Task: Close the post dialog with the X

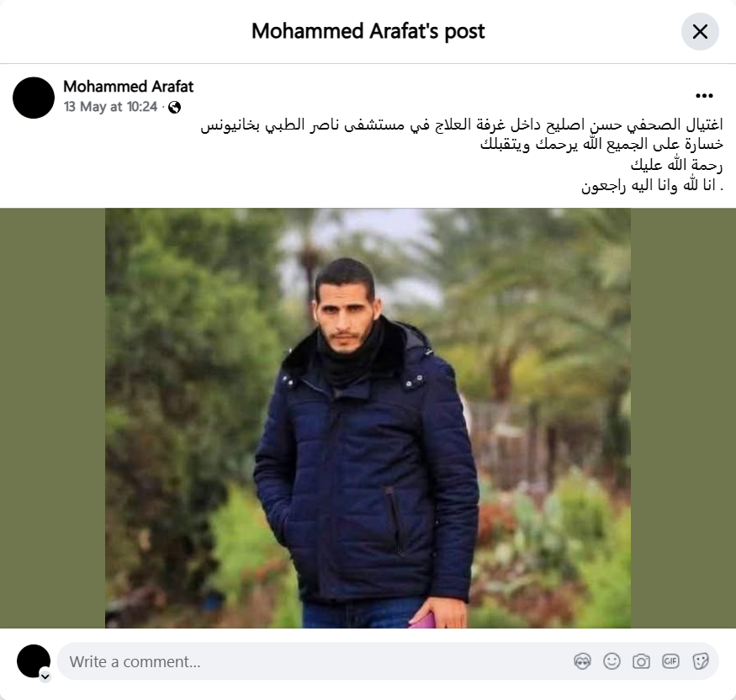Action: click(700, 31)
